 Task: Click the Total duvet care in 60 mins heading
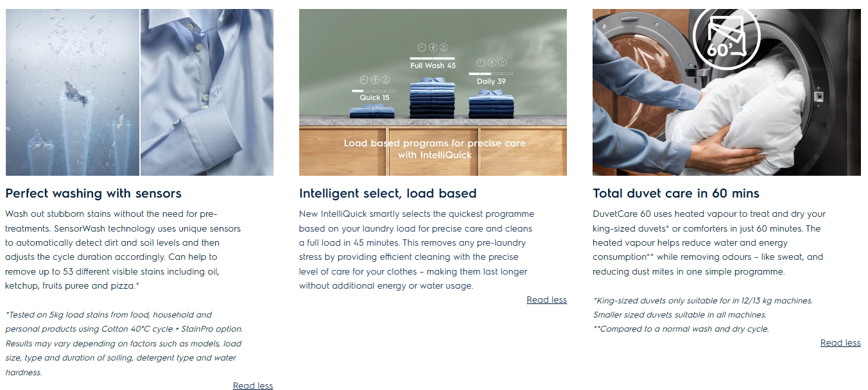pyautogui.click(x=675, y=193)
